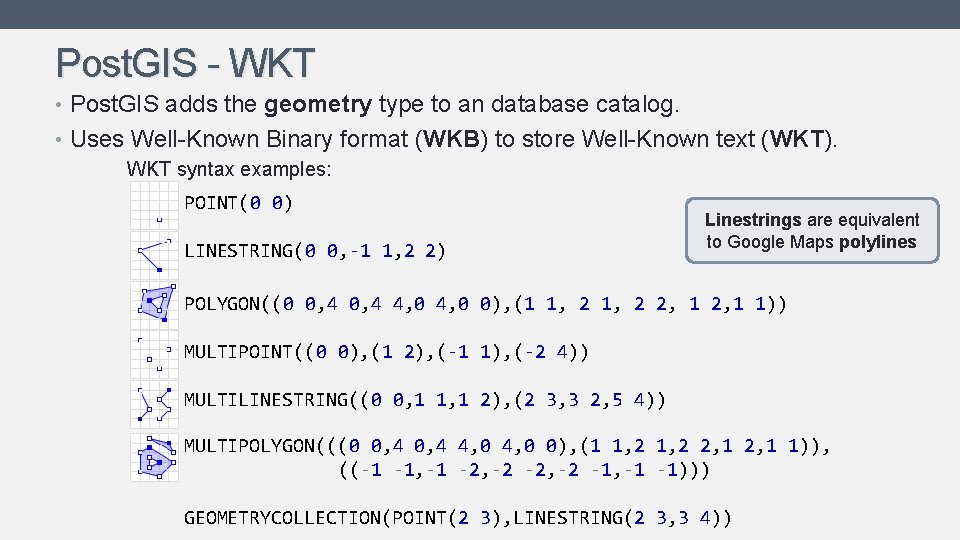
Task: Click the MULTILINESTRING diagram icon
Action: point(154,401)
